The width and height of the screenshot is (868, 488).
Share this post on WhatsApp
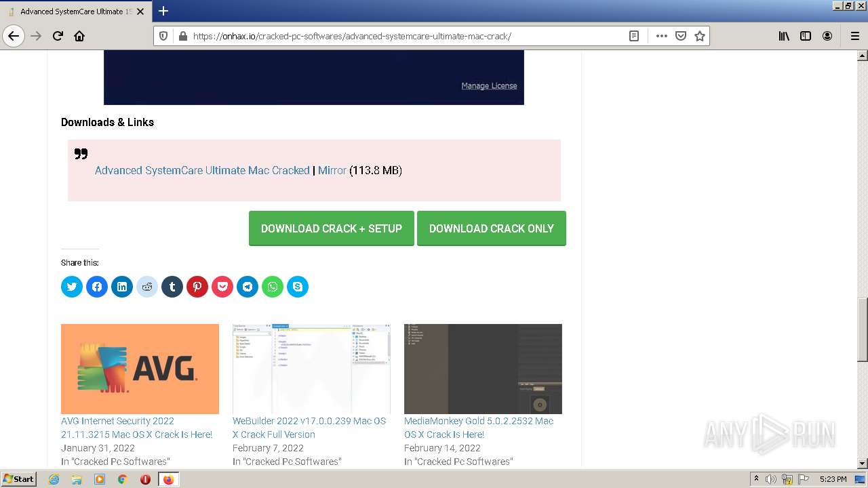click(x=273, y=287)
